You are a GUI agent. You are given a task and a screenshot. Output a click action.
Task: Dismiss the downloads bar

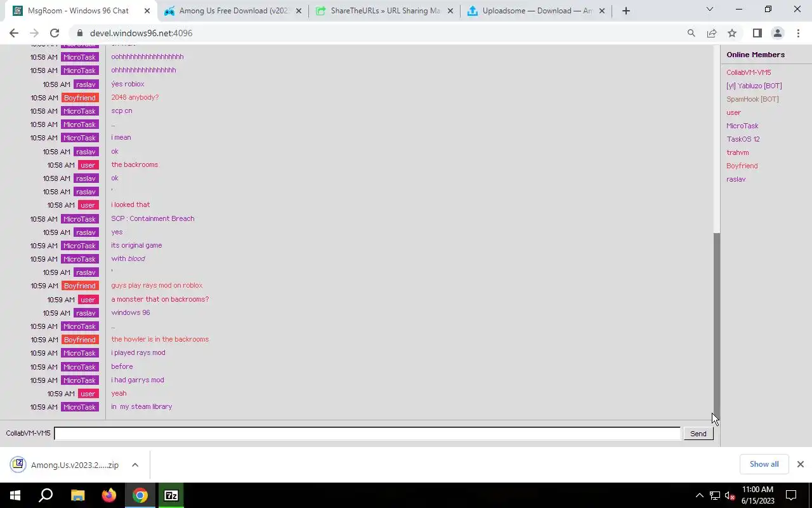tap(800, 464)
